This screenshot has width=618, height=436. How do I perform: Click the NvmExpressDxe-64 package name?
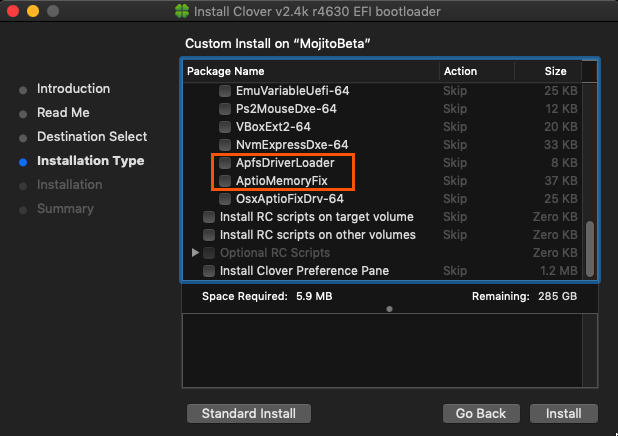click(x=292, y=145)
